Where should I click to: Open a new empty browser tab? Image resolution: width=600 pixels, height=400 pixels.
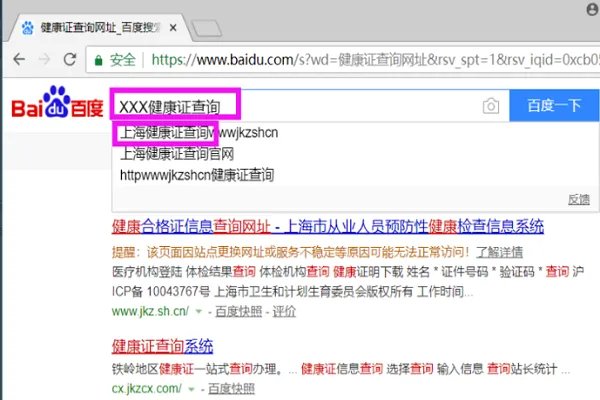[x=206, y=28]
